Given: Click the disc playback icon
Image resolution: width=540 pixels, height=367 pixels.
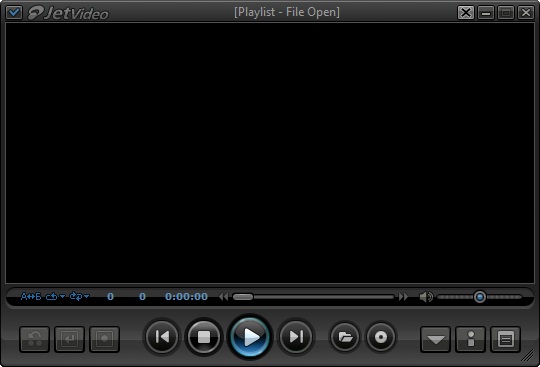Looking at the screenshot, I should click(x=381, y=337).
